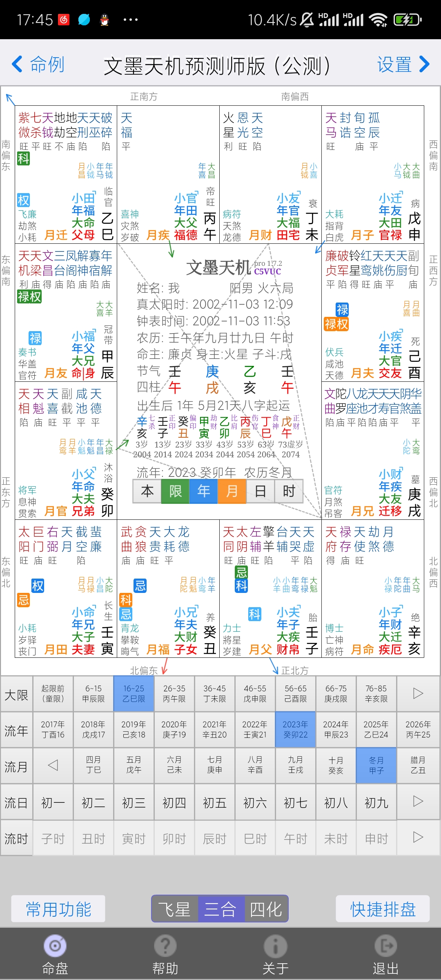Select 流月 腊月 乙丑
The image size is (441, 980).
click(418, 765)
